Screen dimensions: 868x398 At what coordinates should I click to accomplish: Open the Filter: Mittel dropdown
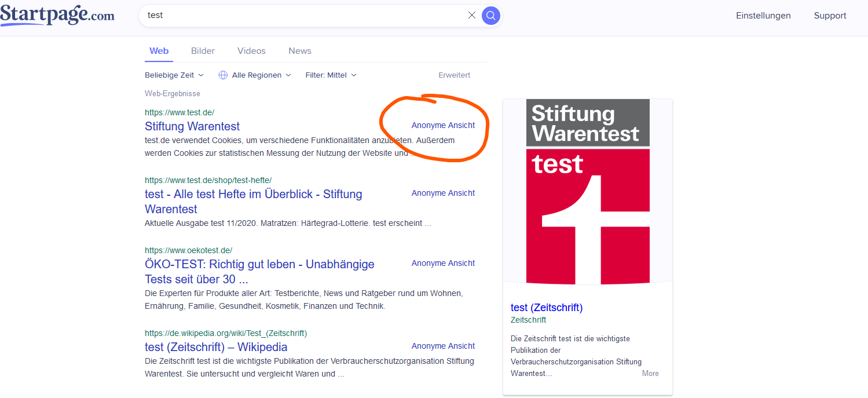click(x=331, y=75)
